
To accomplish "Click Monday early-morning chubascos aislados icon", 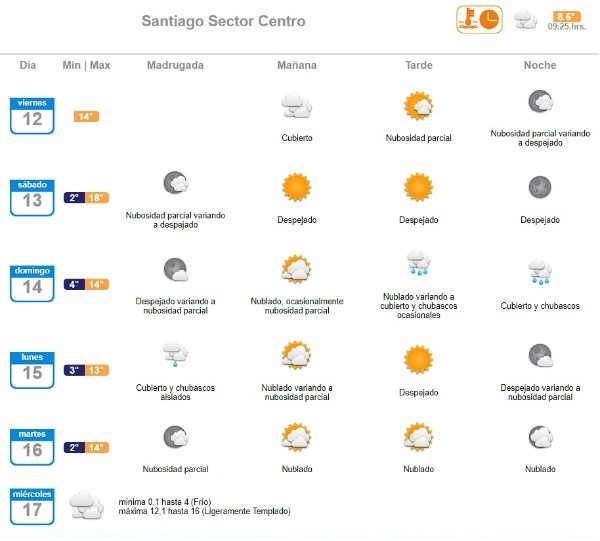I will click(x=175, y=354).
